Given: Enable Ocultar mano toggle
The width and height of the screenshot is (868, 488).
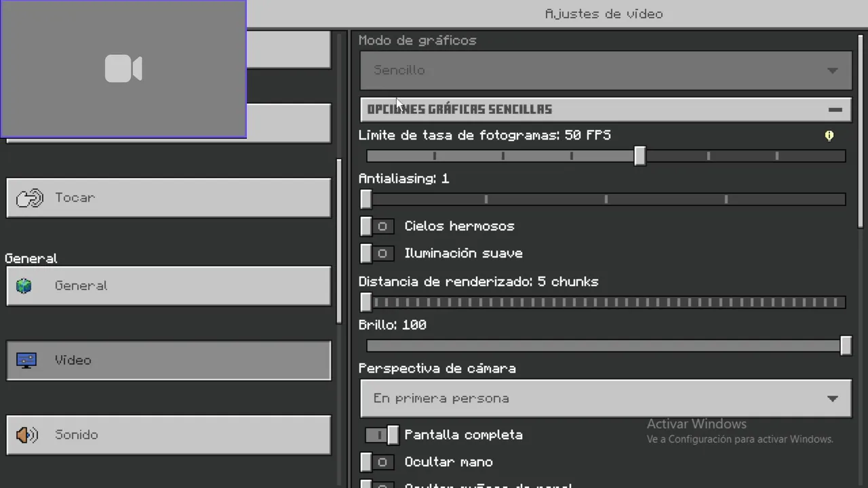Looking at the screenshot, I should pos(376,462).
